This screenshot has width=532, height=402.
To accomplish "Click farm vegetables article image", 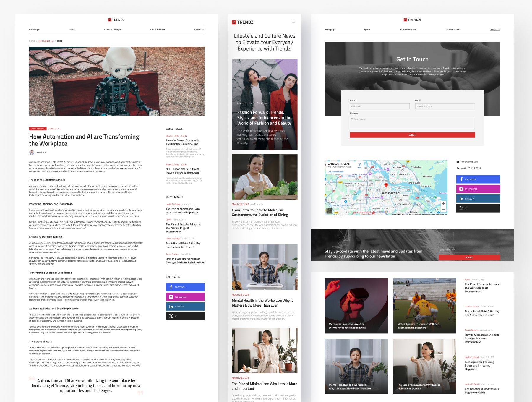I will [x=265, y=176].
